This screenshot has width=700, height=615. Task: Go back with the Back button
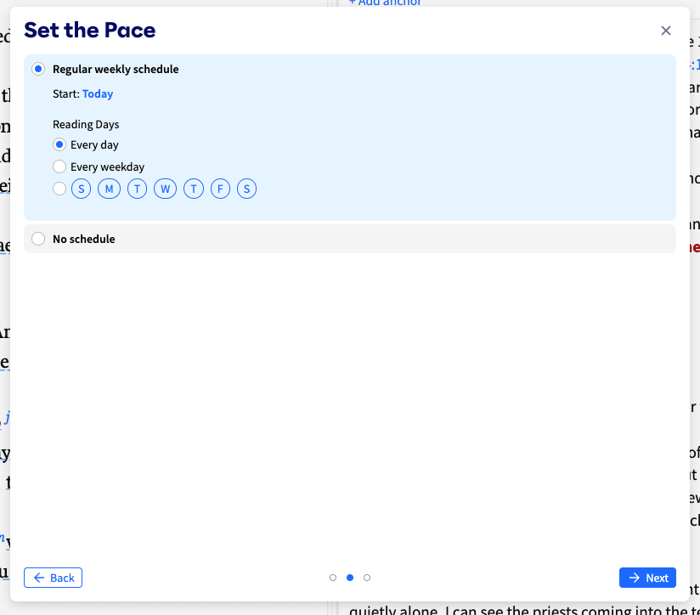tap(54, 578)
